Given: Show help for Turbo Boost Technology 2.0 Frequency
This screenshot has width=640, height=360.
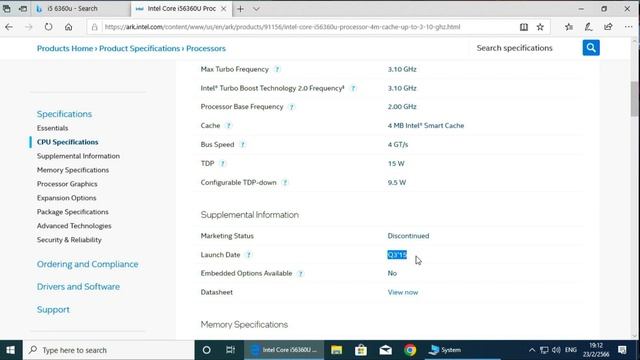Looking at the screenshot, I should click(353, 88).
